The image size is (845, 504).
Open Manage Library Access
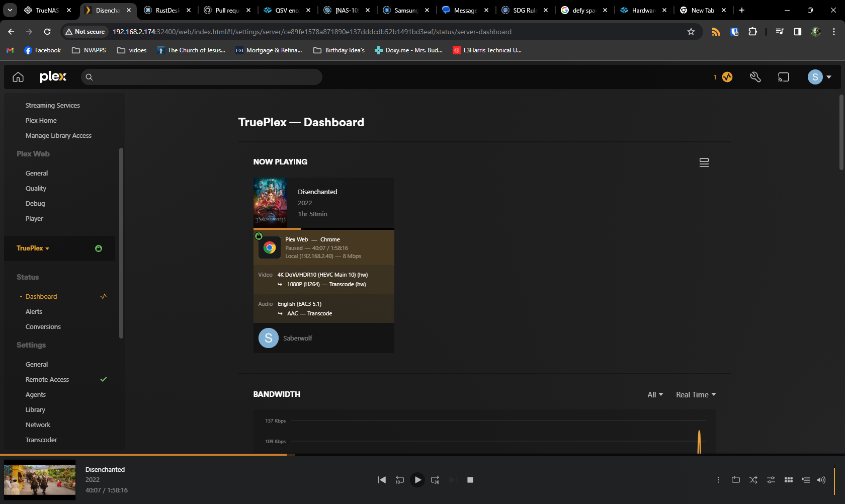pos(58,136)
